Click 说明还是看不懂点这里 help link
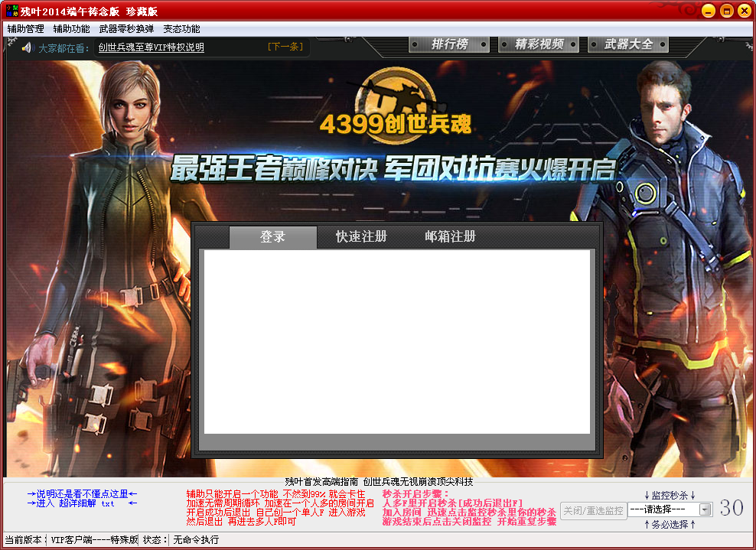Viewport: 756px width, 550px height. coord(83,493)
